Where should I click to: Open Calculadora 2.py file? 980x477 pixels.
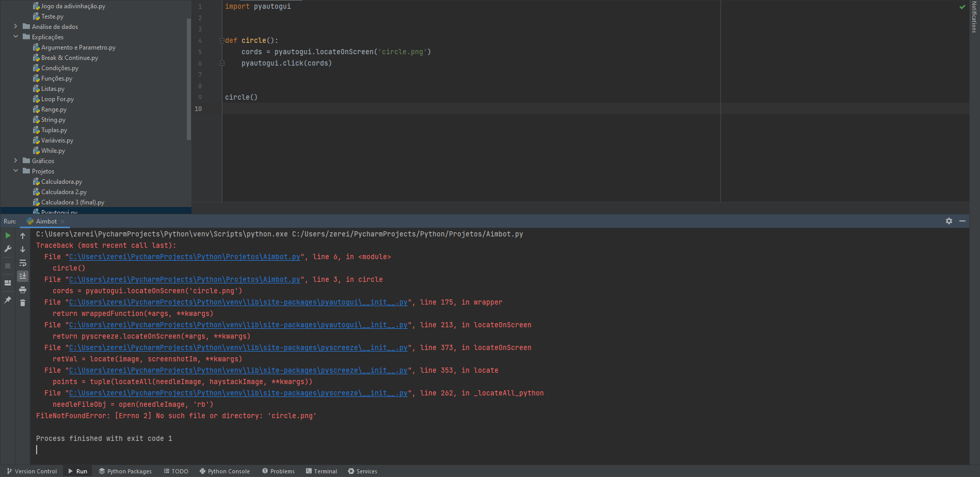coord(63,192)
